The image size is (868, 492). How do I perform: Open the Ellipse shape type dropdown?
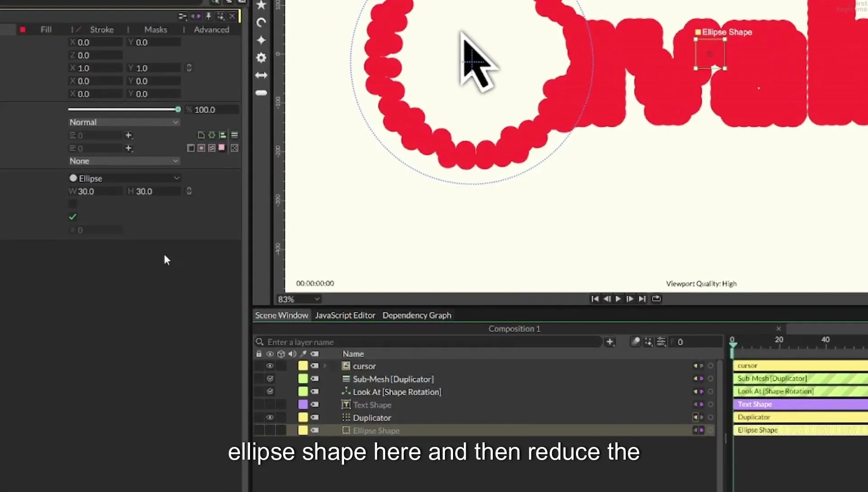pyautogui.click(x=124, y=179)
